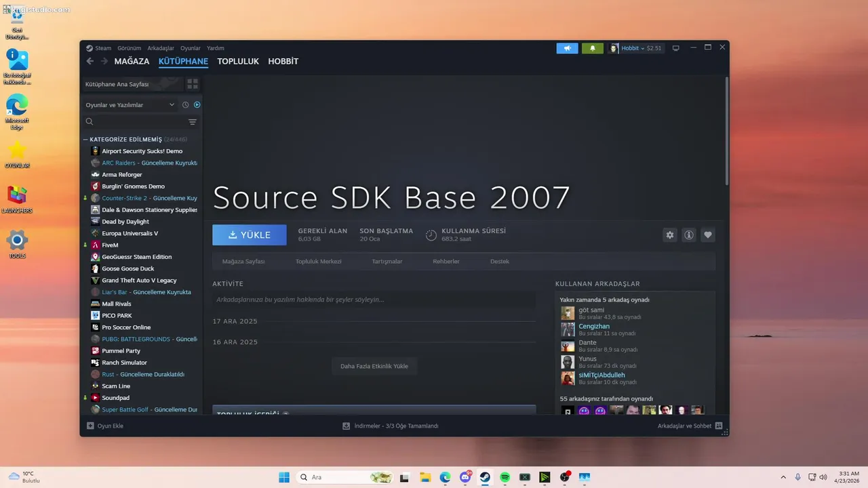Open the settings gear for Source SDK Base

point(670,235)
